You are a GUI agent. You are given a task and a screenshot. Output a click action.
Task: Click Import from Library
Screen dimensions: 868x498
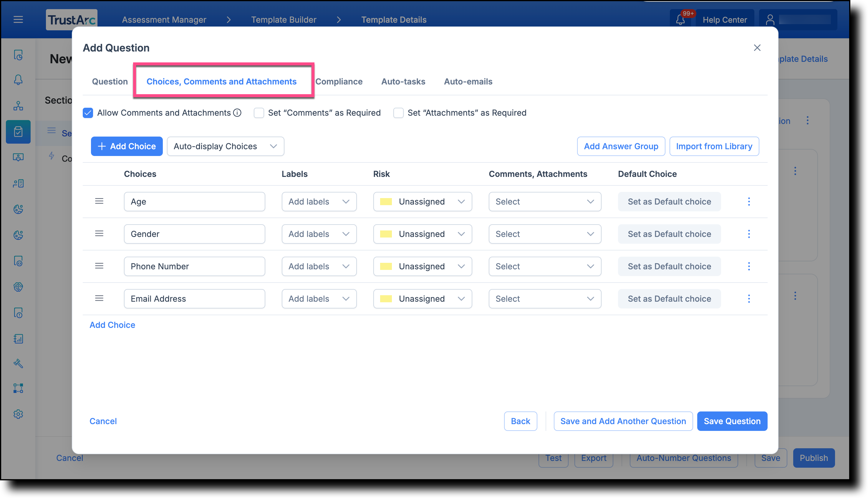[x=714, y=146]
